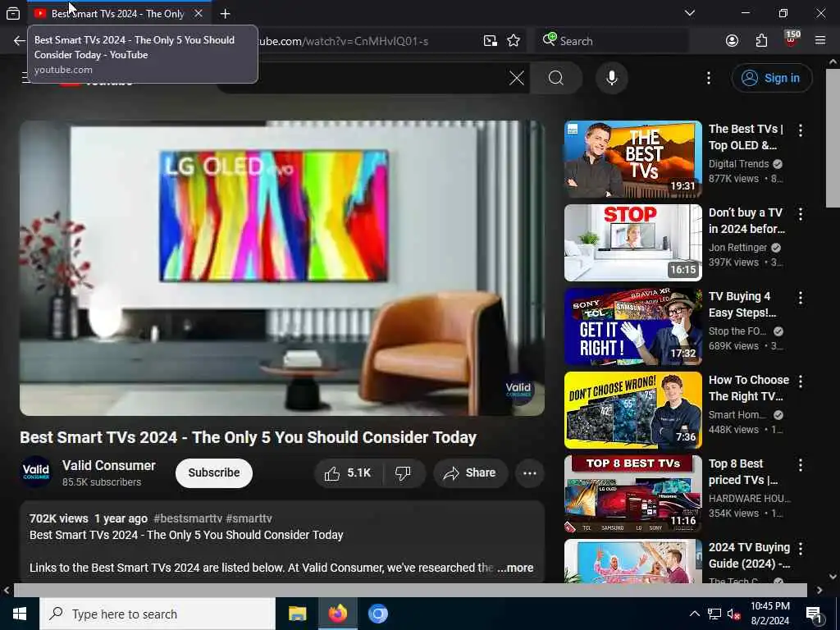840x630 pixels.
Task: Share the video
Action: pos(470,472)
